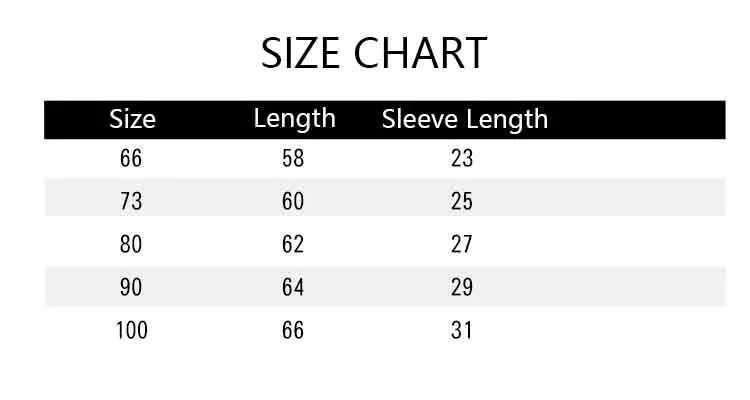Click the SIZE CHART title
This screenshot has width=750, height=400.
point(374,53)
